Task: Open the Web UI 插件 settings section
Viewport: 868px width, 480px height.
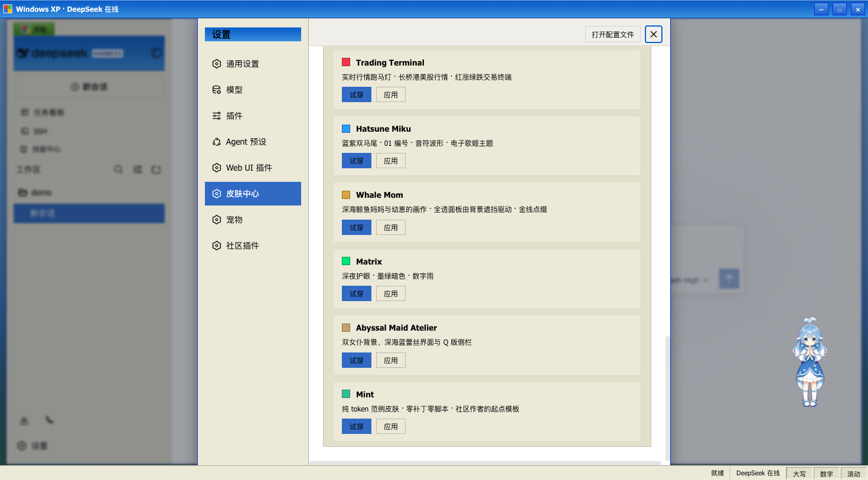Action: coord(253,168)
